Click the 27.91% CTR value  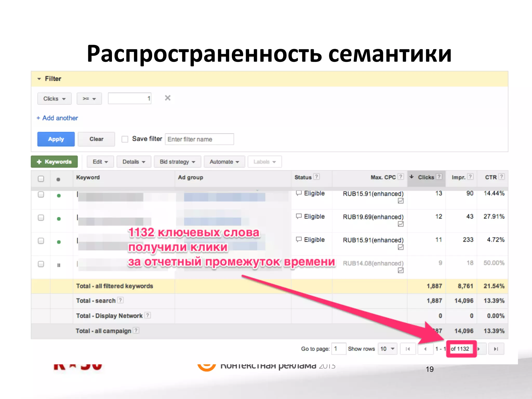coord(494,216)
